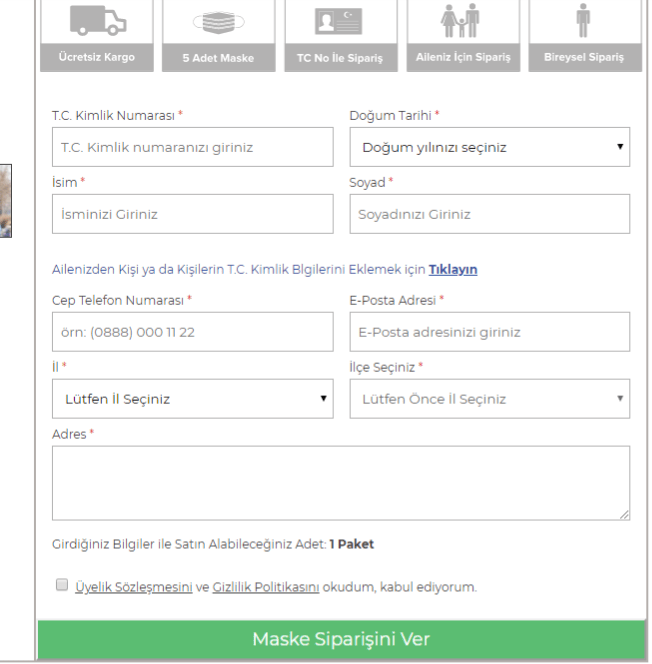
Task: Click the 5 Adet Maske icon
Action: [x=217, y=21]
